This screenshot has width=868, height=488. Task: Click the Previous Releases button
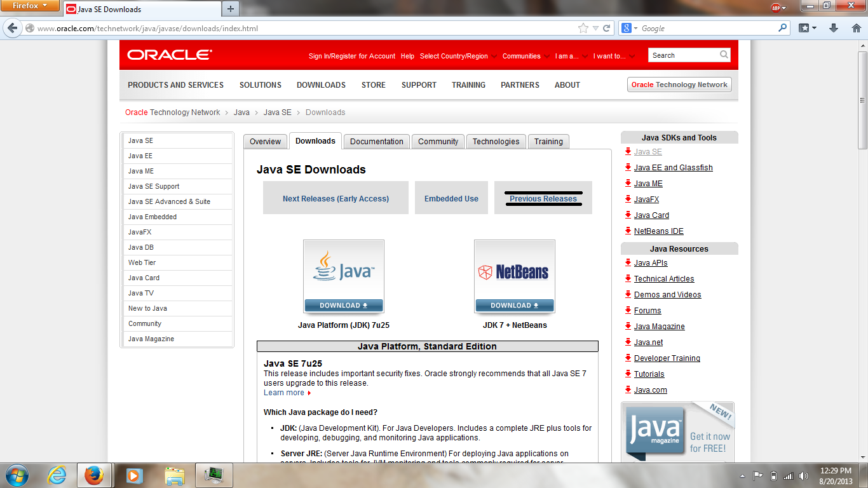pos(543,198)
